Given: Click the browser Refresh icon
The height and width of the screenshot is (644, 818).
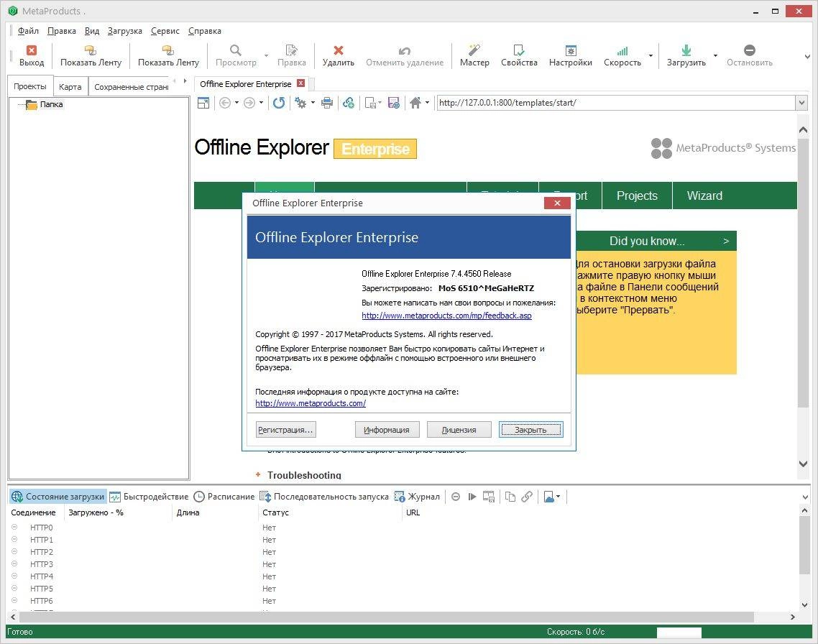Looking at the screenshot, I should coord(279,103).
